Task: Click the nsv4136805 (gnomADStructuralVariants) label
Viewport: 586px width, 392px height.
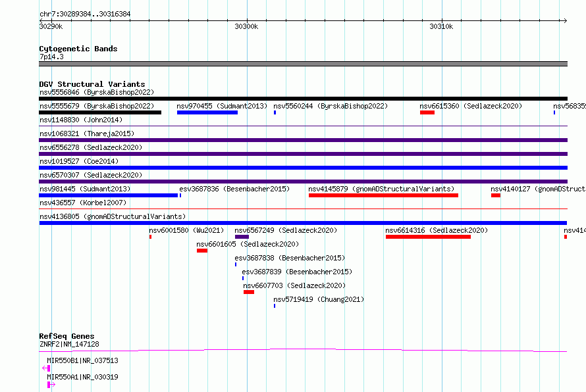Action: (x=113, y=216)
